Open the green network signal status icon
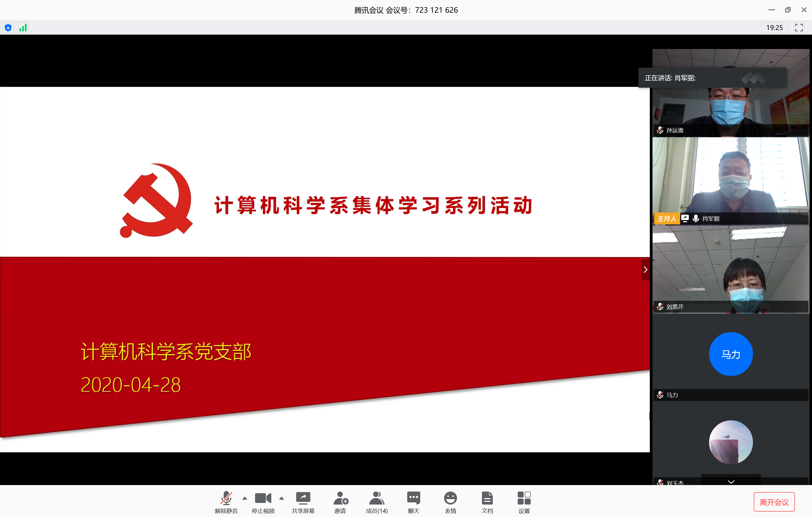 point(23,28)
